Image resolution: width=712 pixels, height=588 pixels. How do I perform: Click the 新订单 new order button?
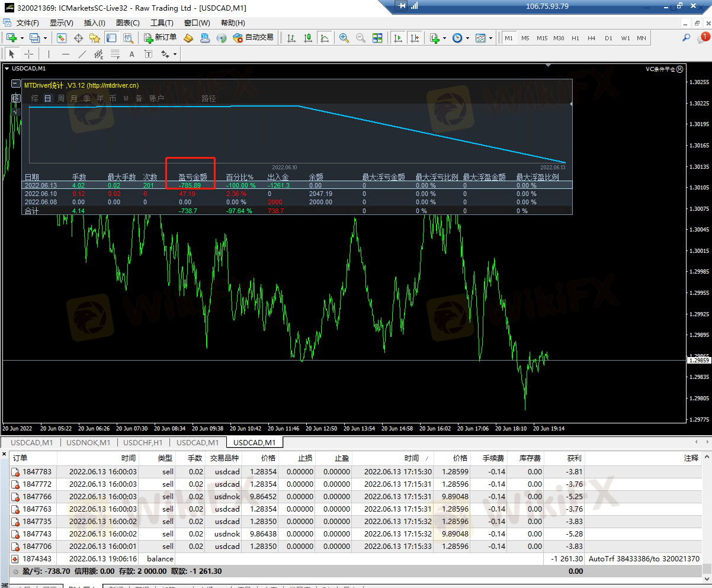(160, 38)
